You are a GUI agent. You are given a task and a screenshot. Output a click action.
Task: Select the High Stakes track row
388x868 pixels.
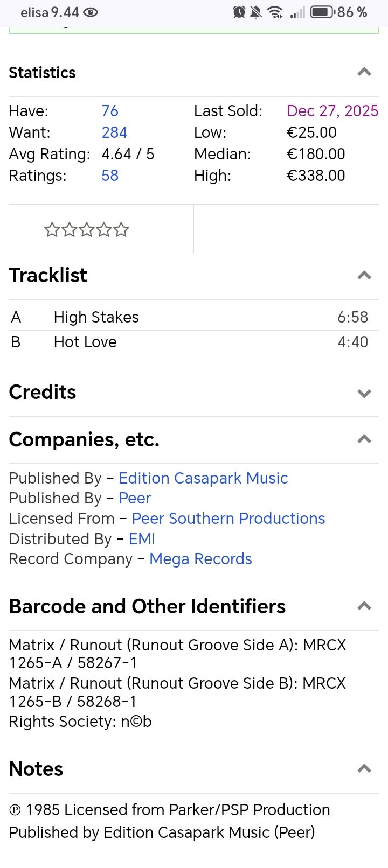pos(96,317)
